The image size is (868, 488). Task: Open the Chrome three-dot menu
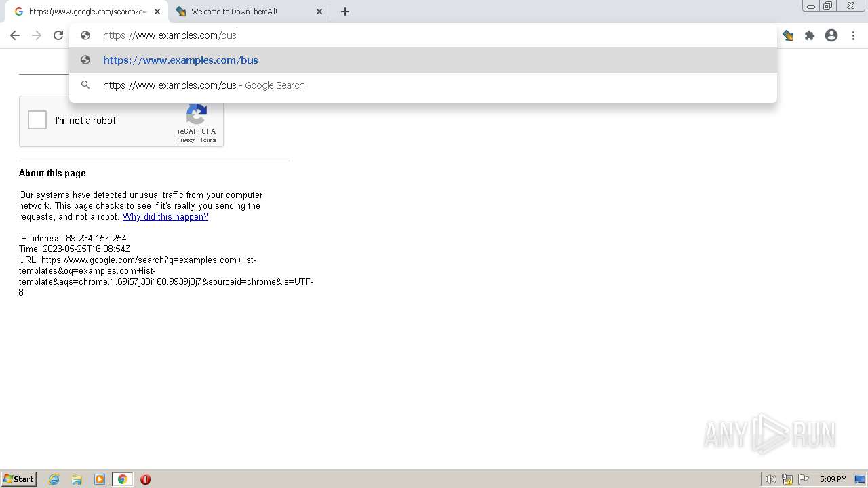[x=853, y=35]
